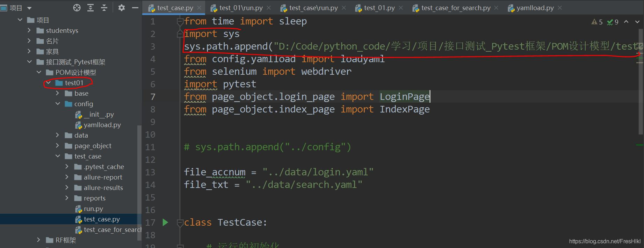Close the yamlload.py tab
This screenshot has width=644, height=248.
pos(560,8)
